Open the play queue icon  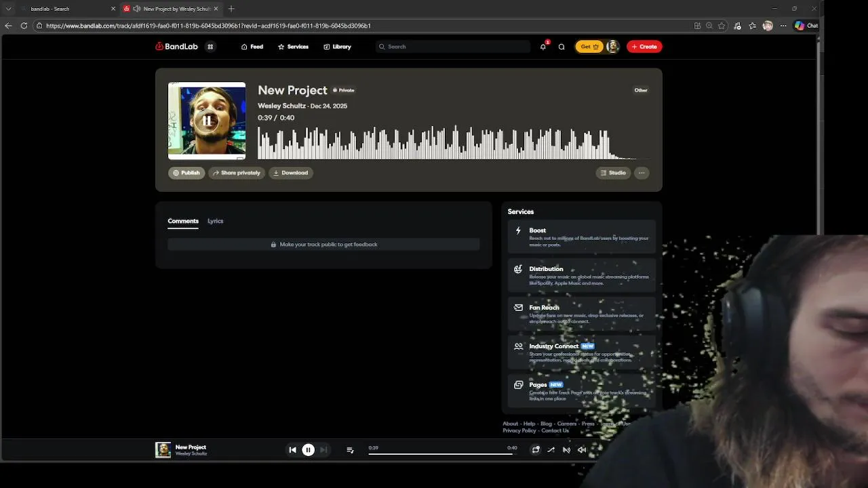350,449
